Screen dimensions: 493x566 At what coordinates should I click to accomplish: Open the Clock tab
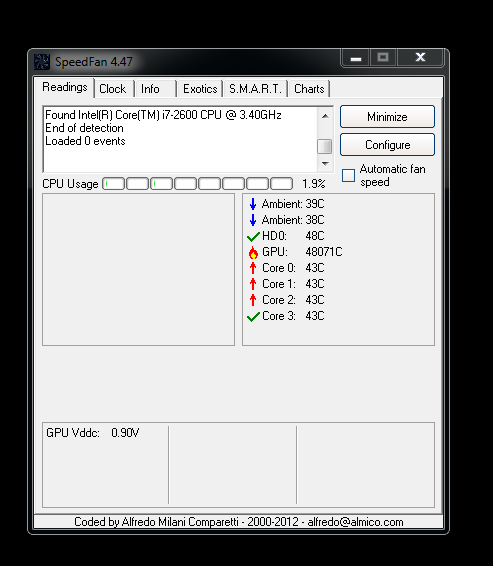pos(113,89)
